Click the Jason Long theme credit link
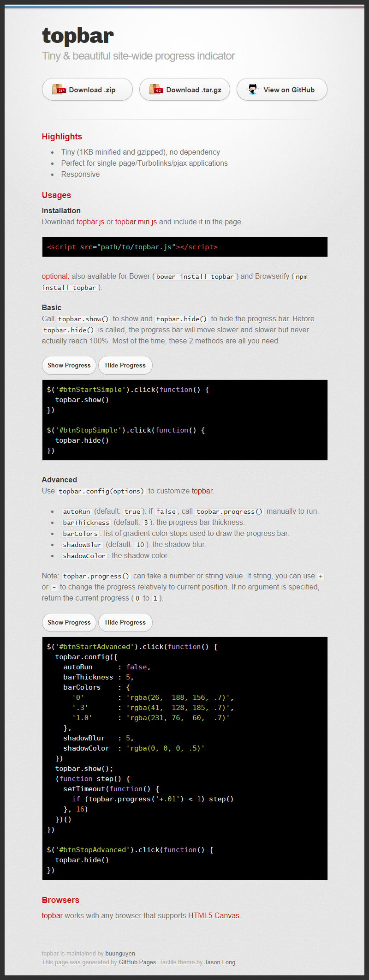This screenshot has width=369, height=980. pos(220,962)
